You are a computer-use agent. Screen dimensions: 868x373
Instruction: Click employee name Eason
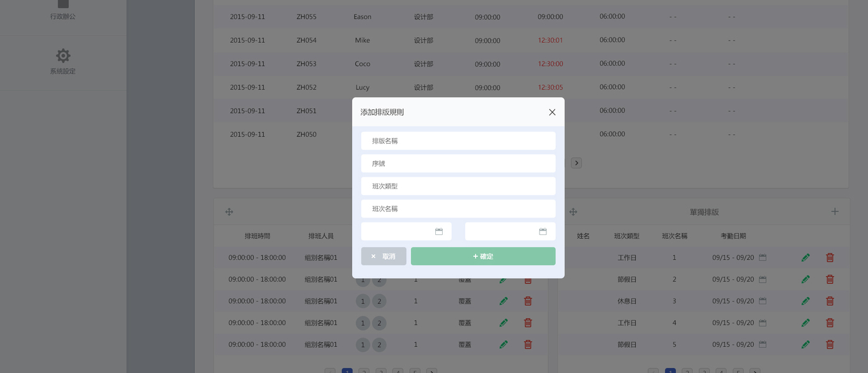tap(363, 17)
